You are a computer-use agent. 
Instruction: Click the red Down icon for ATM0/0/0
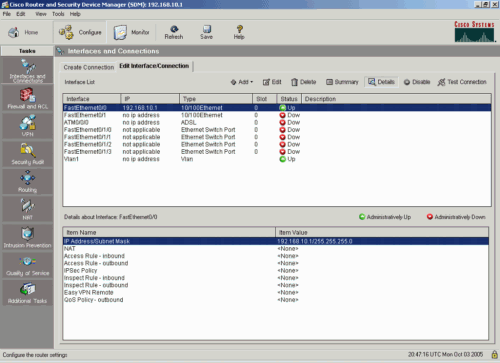click(x=282, y=122)
